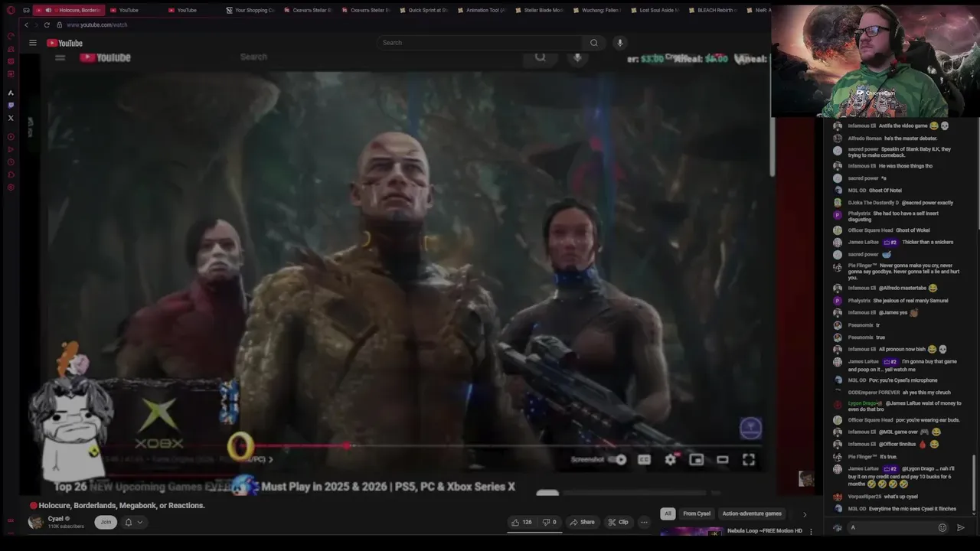Click chat message 'Ghost of Woke!'
This screenshot has height=551, width=980.
click(913, 230)
